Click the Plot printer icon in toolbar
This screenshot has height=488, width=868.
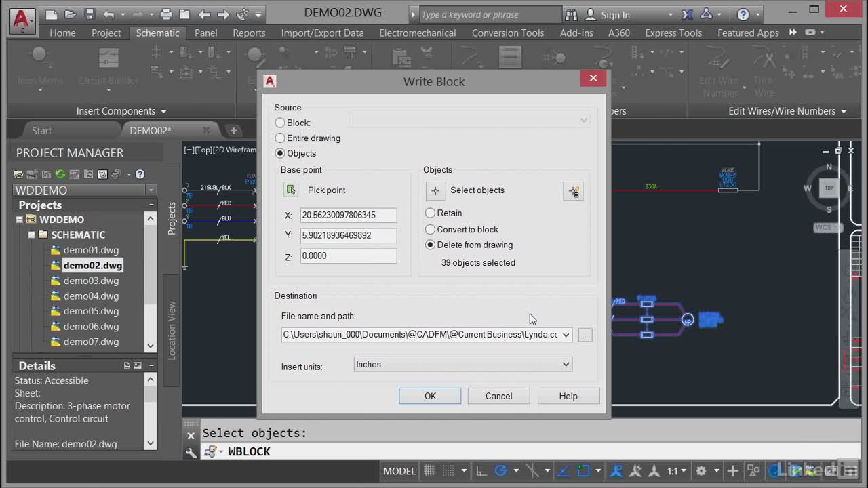tap(166, 14)
